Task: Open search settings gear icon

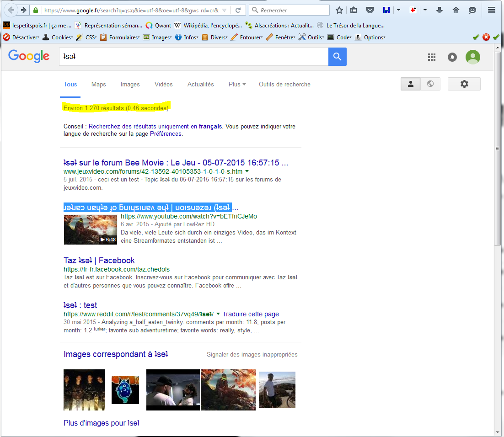Action: 464,84
